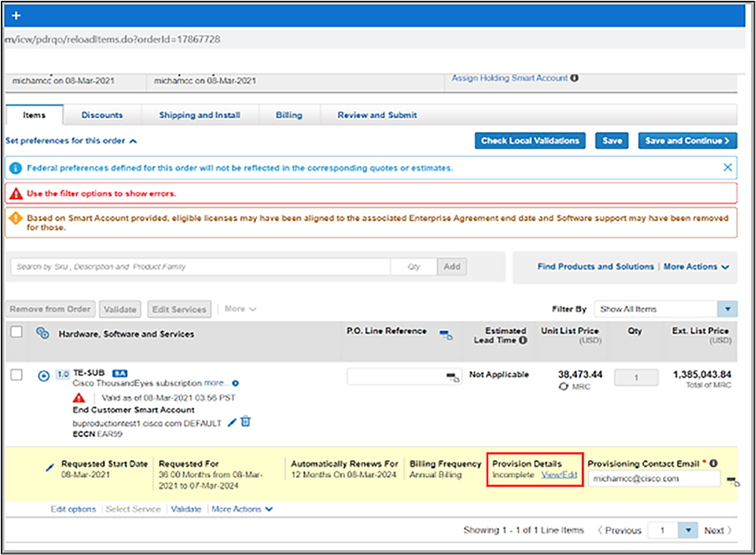756x555 pixels.
Task: Click the copy icon in TE-SUB P.O. reference field
Action: [453, 377]
